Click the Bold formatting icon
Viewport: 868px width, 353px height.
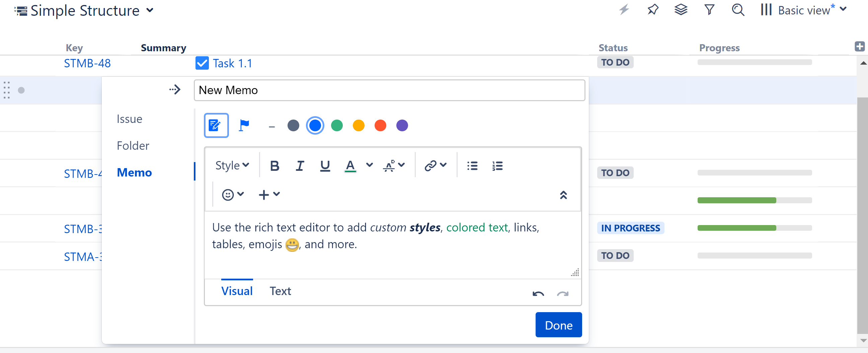coord(274,165)
